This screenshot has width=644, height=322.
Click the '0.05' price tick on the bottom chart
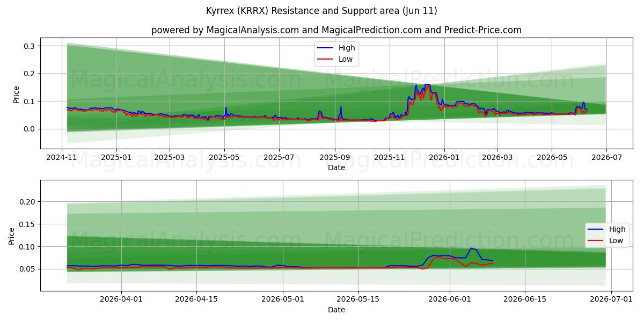[x=28, y=269]
